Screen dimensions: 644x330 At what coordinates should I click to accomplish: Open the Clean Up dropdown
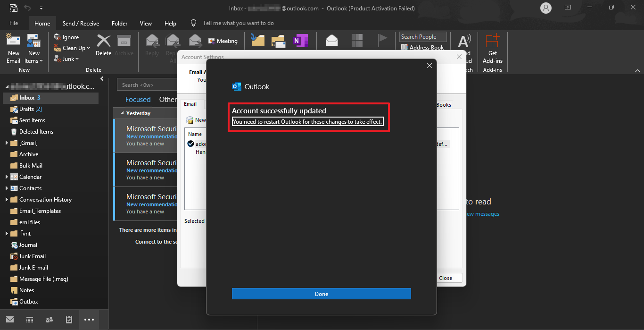pyautogui.click(x=72, y=48)
